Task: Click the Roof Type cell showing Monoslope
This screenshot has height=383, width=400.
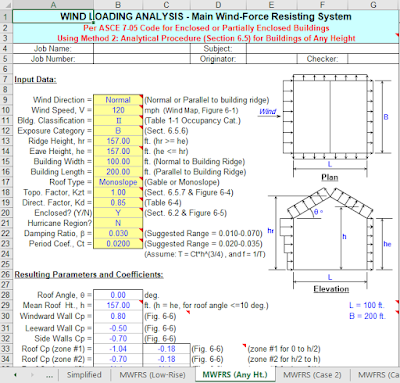Action: pyautogui.click(x=118, y=182)
